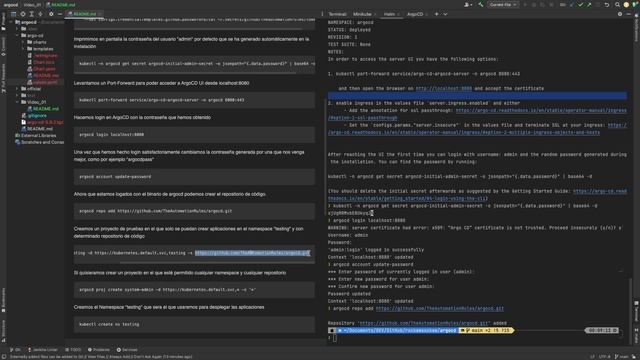Screen dimensions: 640x360
Task: Click the ssl-passthrough readthedocs link in terminal
Action: coord(541,111)
